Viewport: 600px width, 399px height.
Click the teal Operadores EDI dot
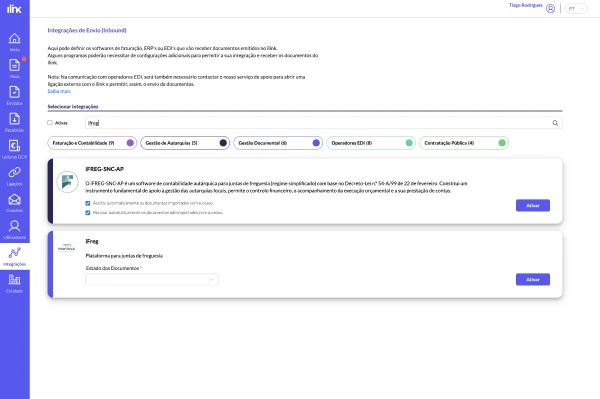409,143
